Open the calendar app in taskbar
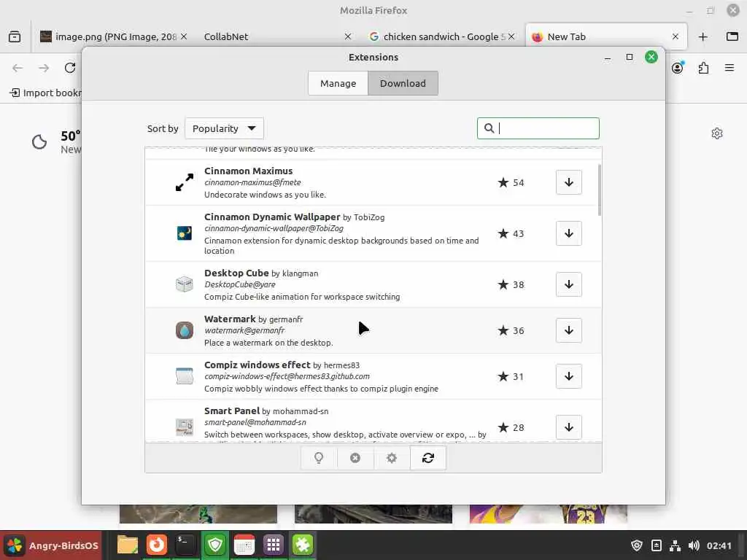Image resolution: width=747 pixels, height=560 pixels. point(244,545)
